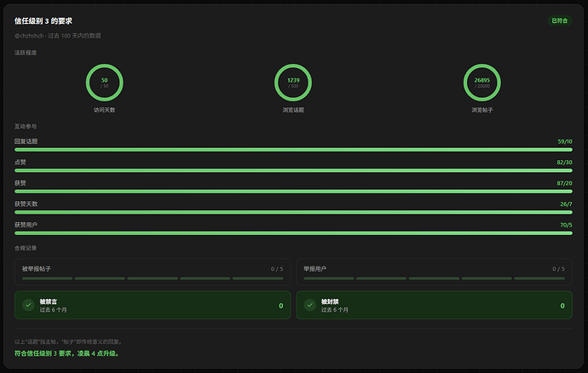Select the 被禁言 card title

[49, 301]
